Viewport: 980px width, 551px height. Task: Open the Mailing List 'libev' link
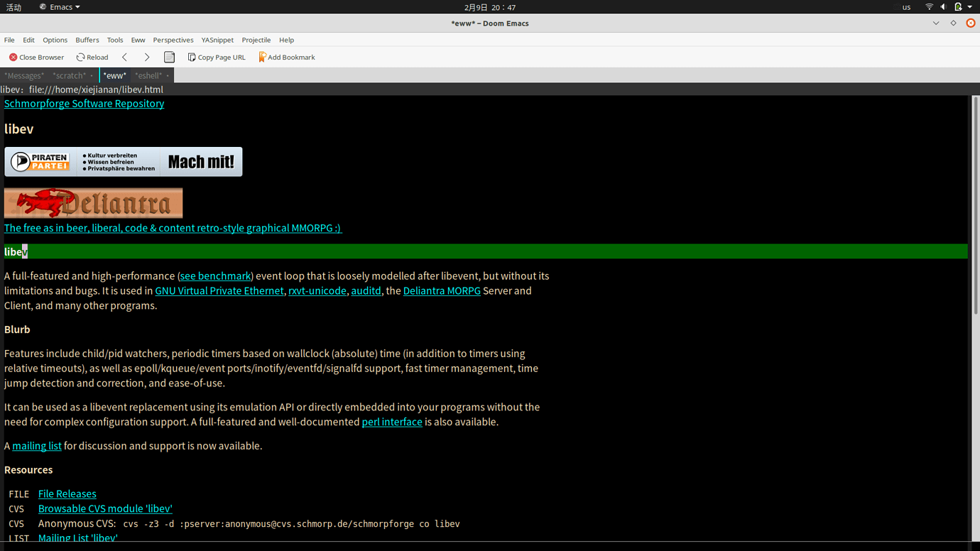click(78, 538)
